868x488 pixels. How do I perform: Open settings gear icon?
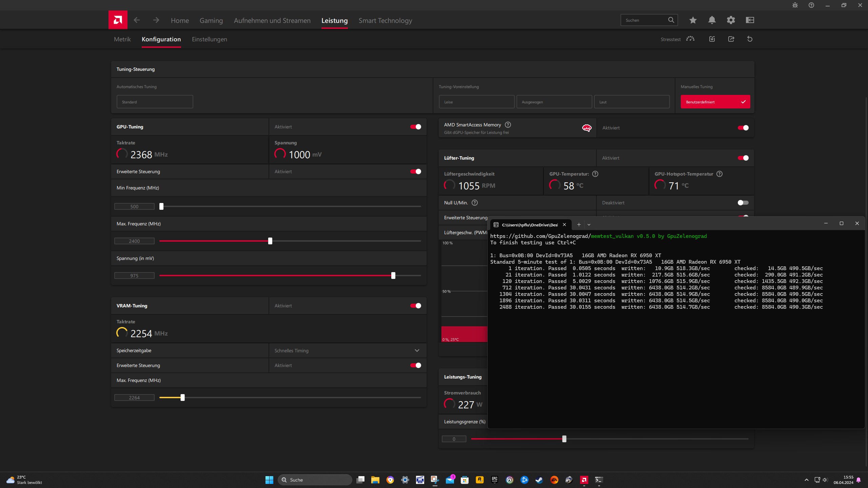tap(731, 20)
